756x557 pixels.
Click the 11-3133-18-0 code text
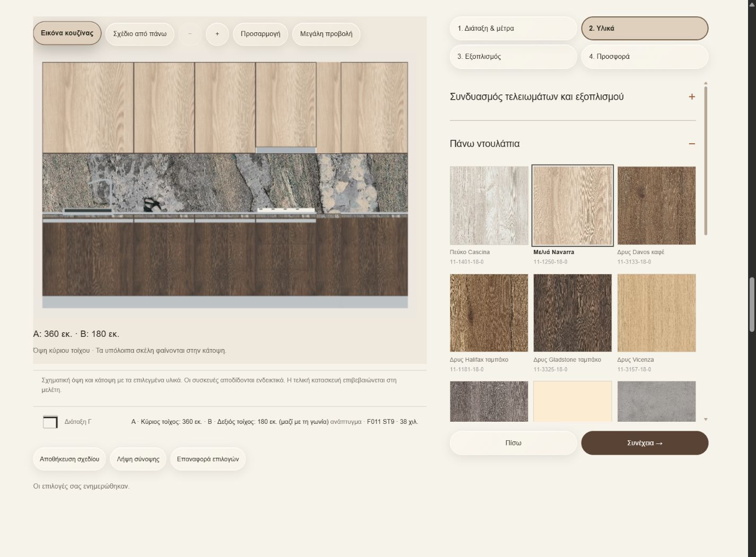pos(634,262)
